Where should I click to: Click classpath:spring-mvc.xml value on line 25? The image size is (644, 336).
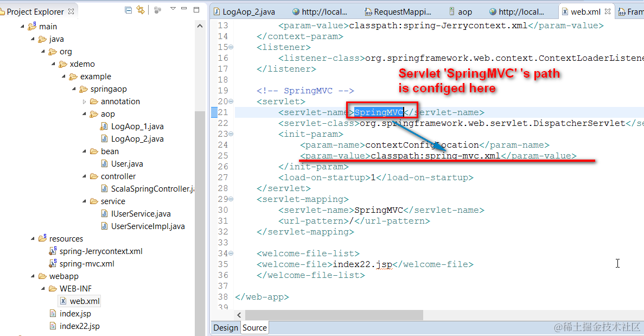pos(435,156)
